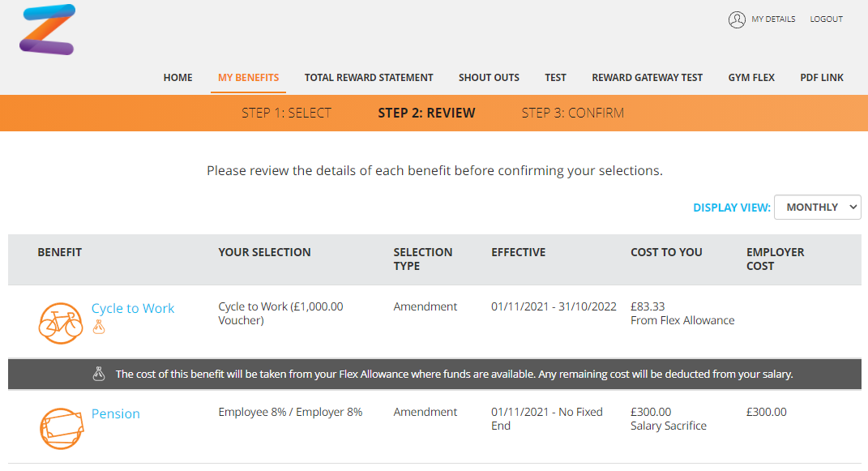Click the Logout link

pos(827,19)
